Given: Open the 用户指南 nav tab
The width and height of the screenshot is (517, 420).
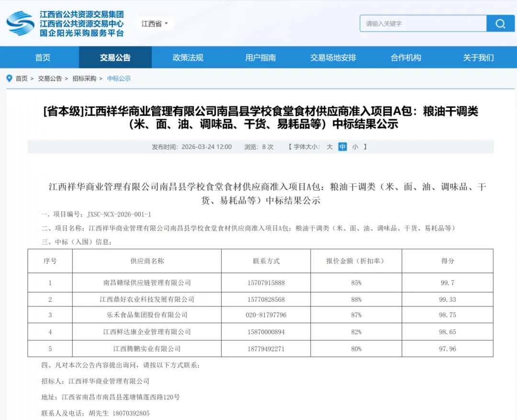Looking at the screenshot, I should click(260, 57).
